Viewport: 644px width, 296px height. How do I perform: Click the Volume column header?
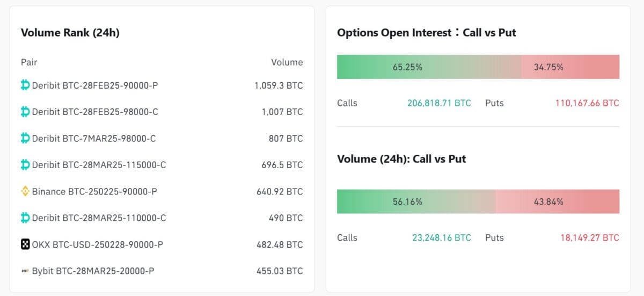tap(287, 62)
